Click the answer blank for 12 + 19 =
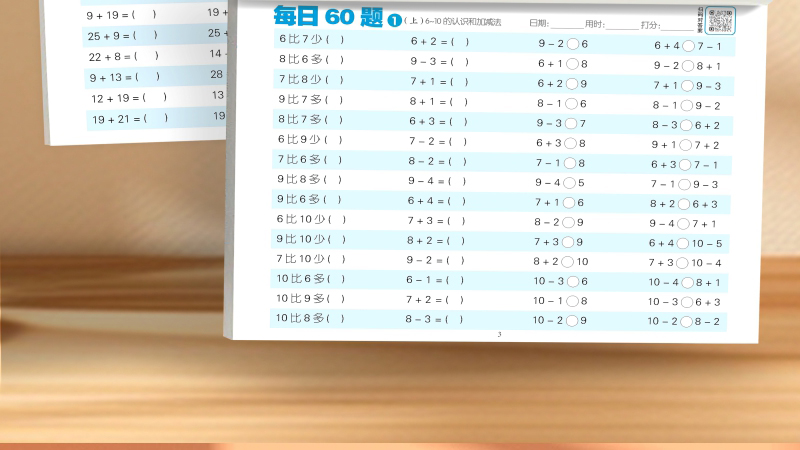 (154, 98)
